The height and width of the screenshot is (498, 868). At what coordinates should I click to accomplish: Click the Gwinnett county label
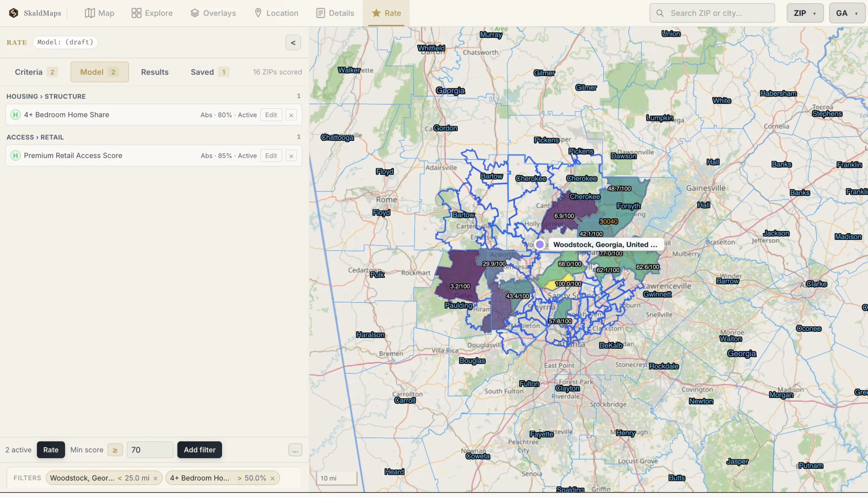tap(657, 294)
